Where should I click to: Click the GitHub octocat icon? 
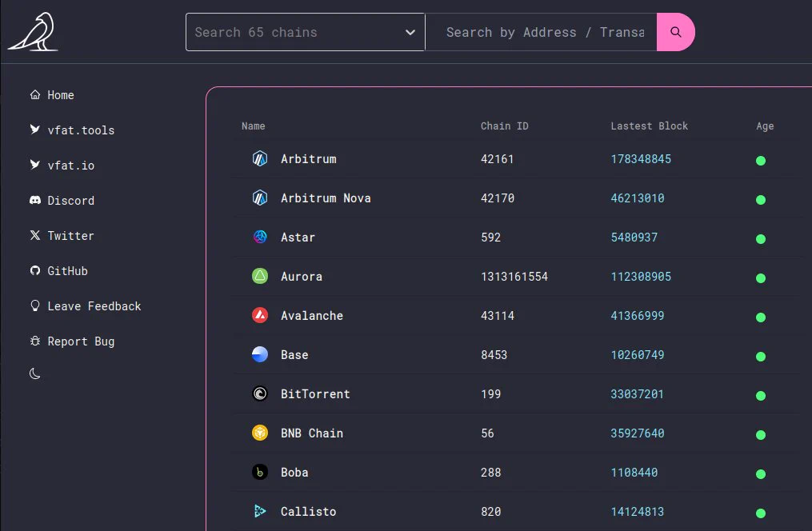[35, 270]
